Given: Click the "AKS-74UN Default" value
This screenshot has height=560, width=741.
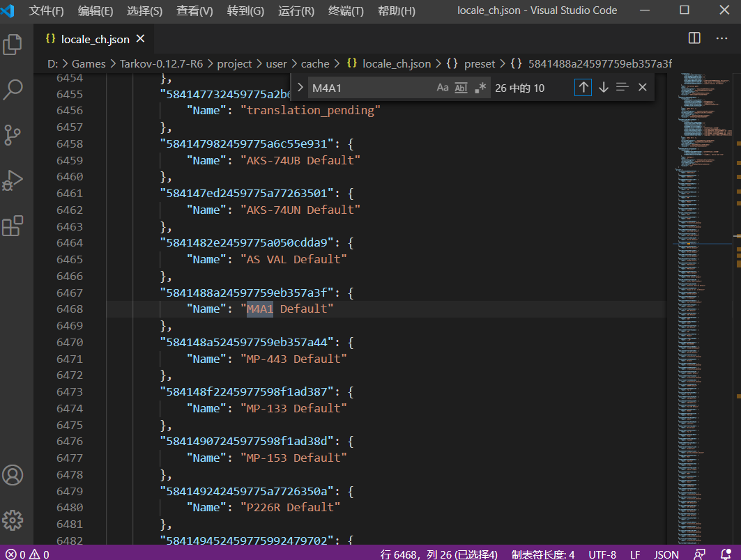Looking at the screenshot, I should (300, 210).
